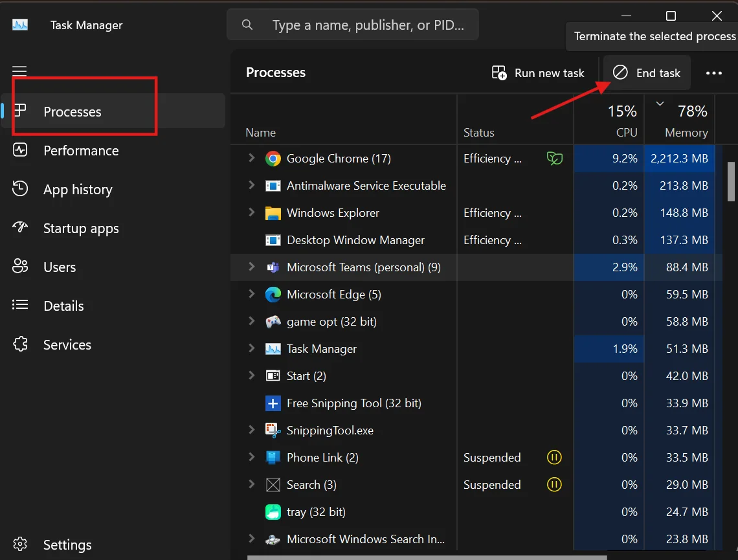Click the Task Manager app logo icon
Image resolution: width=738 pixels, height=560 pixels.
(x=20, y=25)
